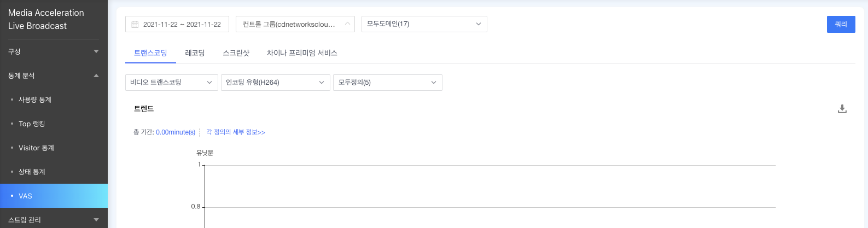Select Visitor 통계 menu item
Image resolution: width=868 pixels, height=228 pixels.
pos(36,148)
